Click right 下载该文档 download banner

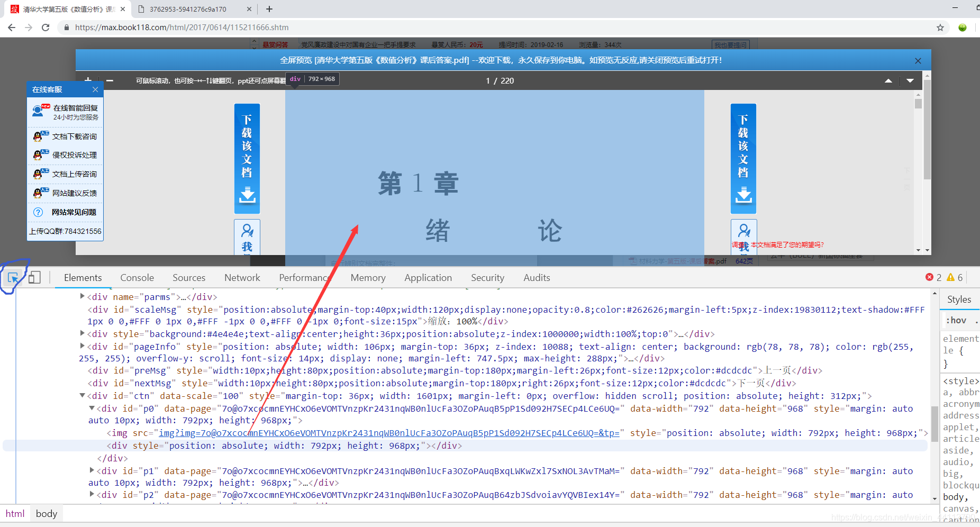click(x=743, y=159)
